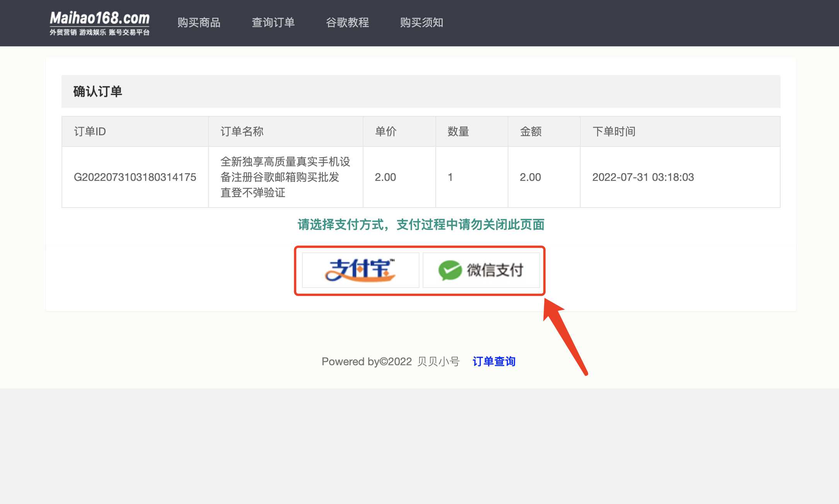Click the 贝贝小号 footer text
This screenshot has width=839, height=504.
point(439,361)
